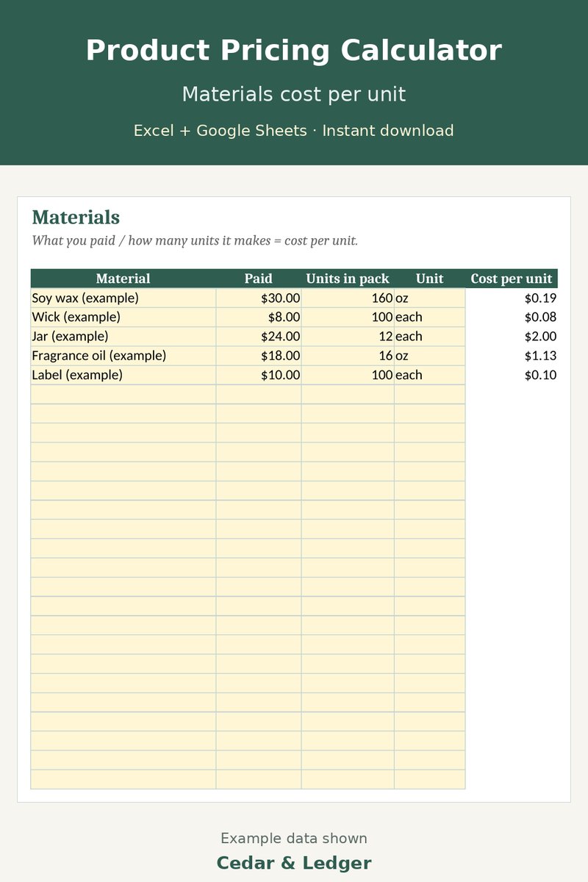This screenshot has width=588, height=882.
Task: Select the 'oz' unit cell for Soy wax
Action: click(x=430, y=298)
